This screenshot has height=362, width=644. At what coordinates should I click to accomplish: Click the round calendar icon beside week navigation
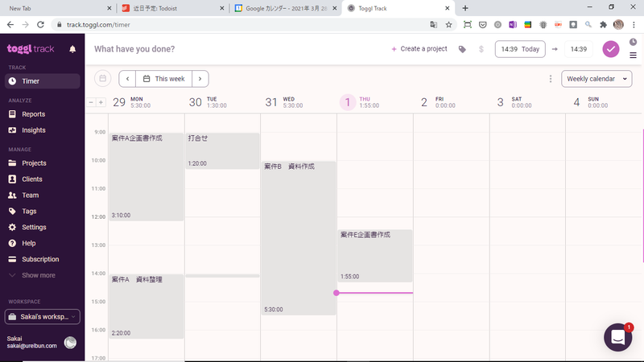[102, 79]
